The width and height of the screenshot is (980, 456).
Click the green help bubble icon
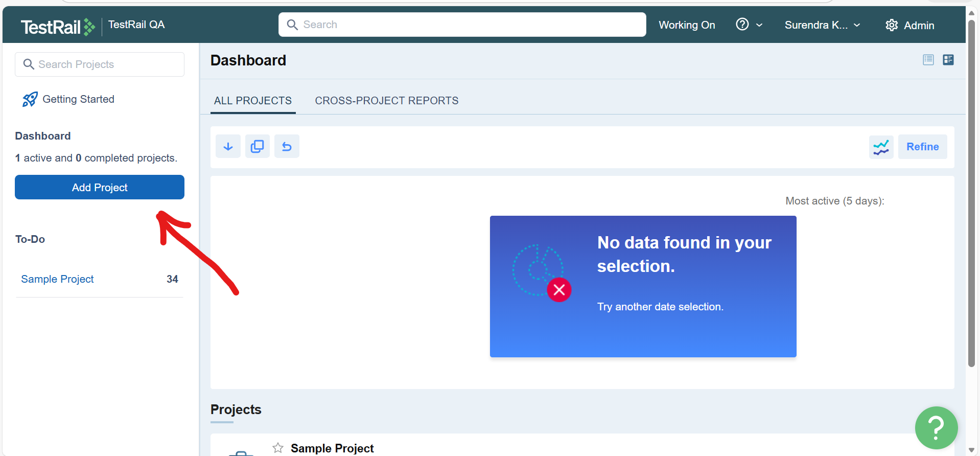click(x=936, y=427)
